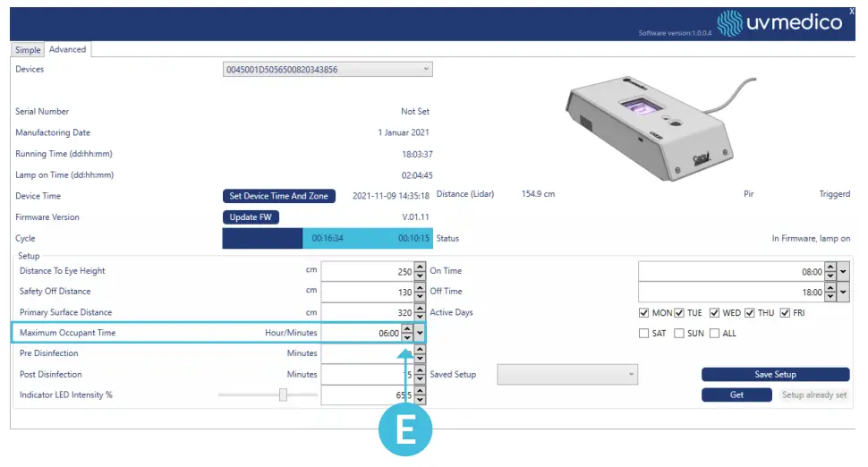Toggle the WED active day checkbox
Image resolution: width=868 pixels, height=467 pixels.
(x=715, y=312)
